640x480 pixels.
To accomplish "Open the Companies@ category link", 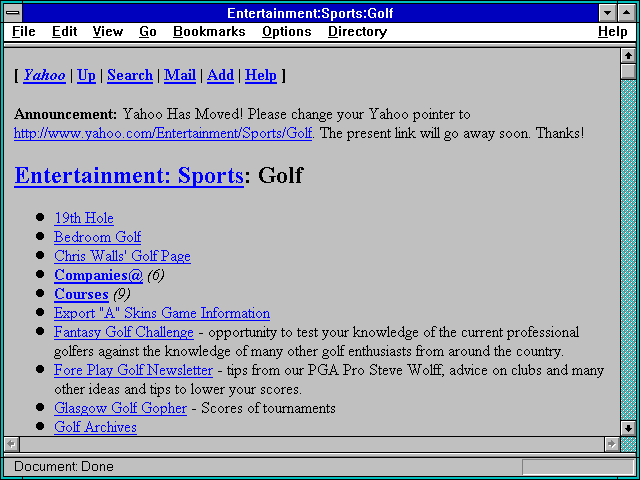I will click(98, 275).
